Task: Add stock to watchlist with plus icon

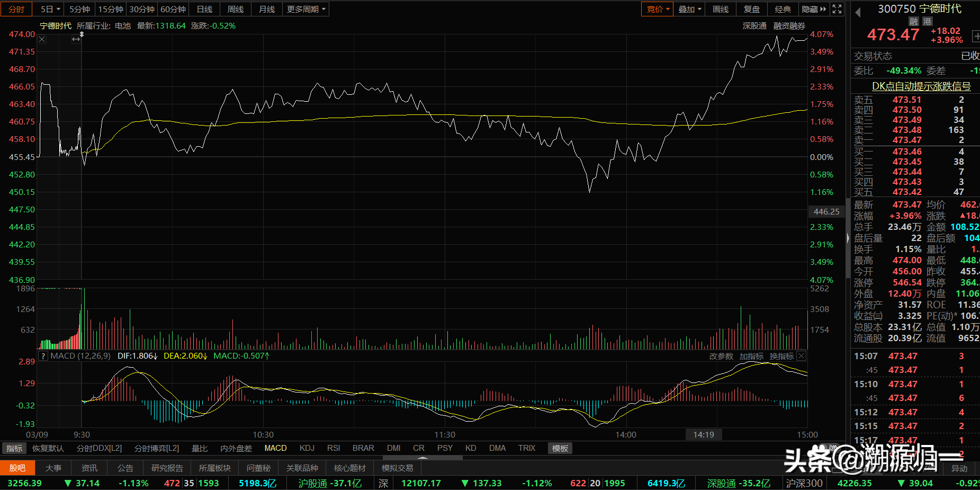Action: coord(976,37)
